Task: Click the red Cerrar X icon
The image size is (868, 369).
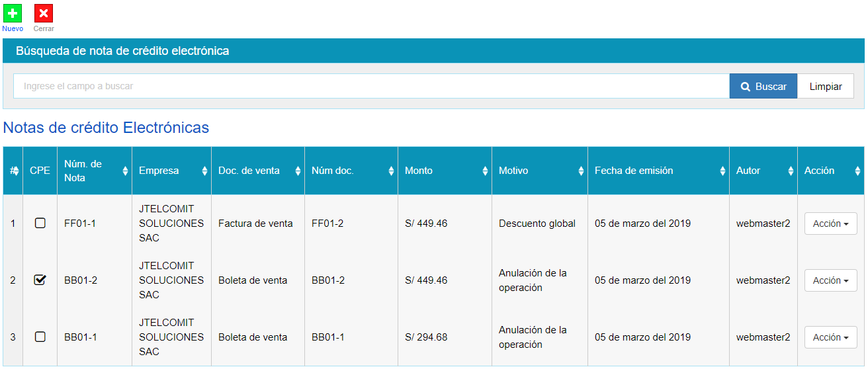Action: (44, 13)
